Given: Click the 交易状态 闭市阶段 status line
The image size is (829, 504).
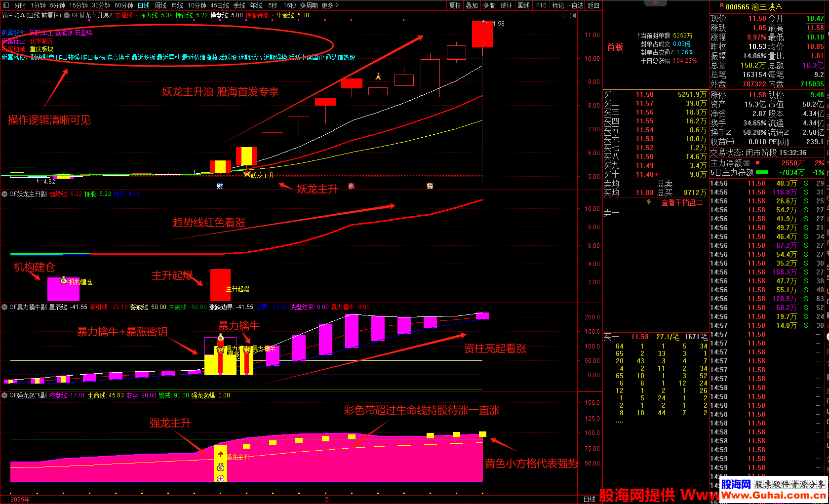Looking at the screenshot, I should (x=758, y=153).
